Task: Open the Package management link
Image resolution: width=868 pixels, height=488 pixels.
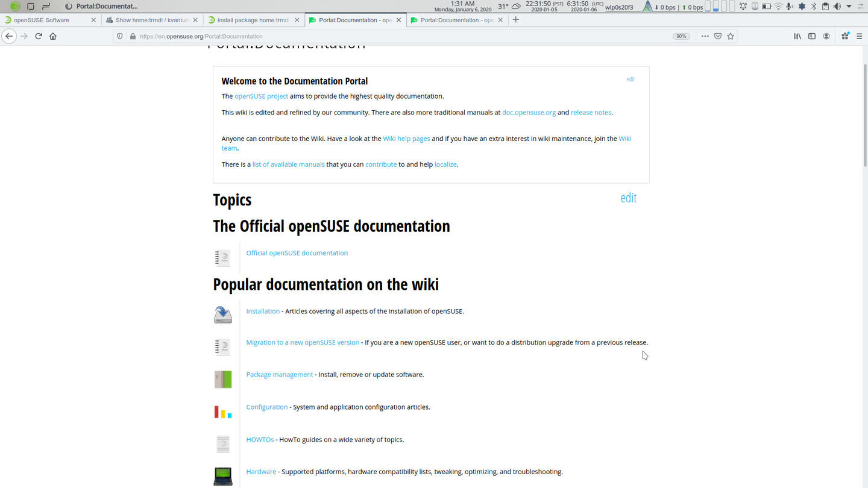Action: point(280,375)
